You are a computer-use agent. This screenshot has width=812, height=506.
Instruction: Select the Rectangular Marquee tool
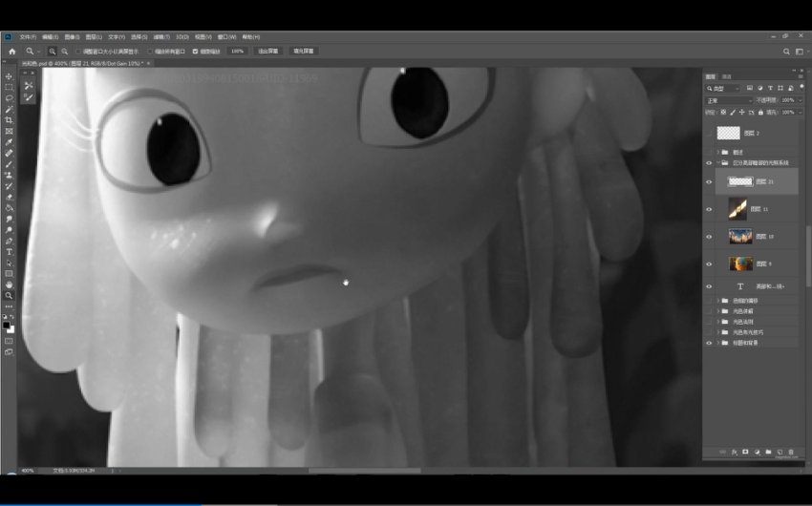9,88
